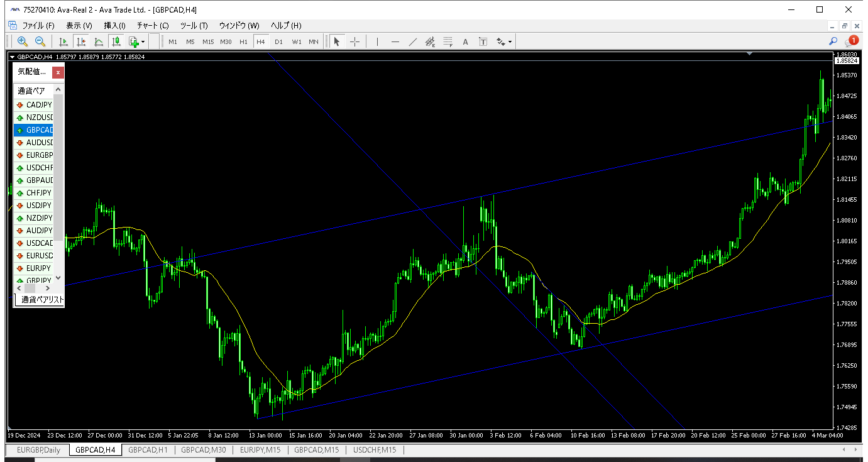Switch to EURGBP,Daily chart tab
The width and height of the screenshot is (868, 462).
(38, 450)
